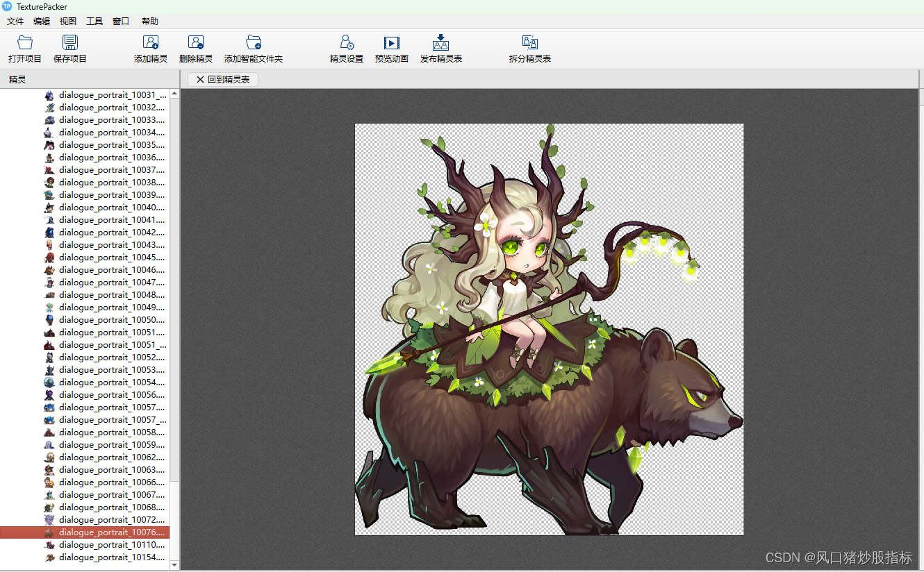
Task: Select dialogue_portrait_10063 sprite row
Action: pyautogui.click(x=85, y=470)
